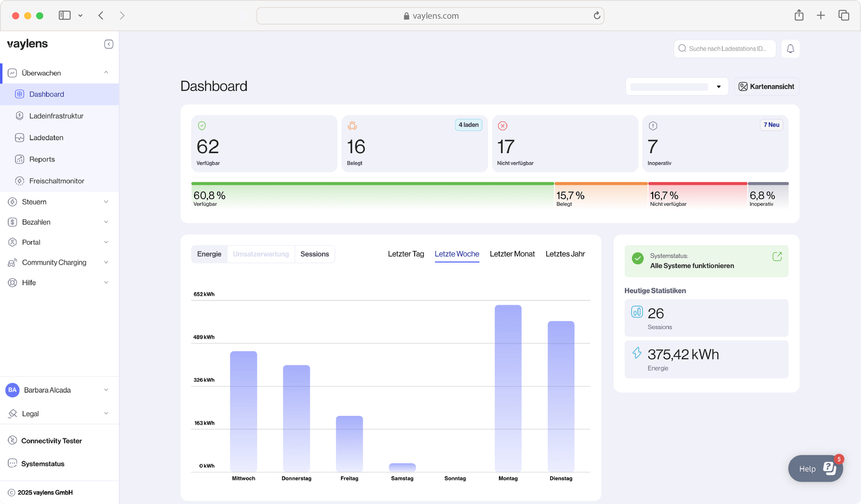Collapse the sidebar with the arrow icon
Viewport: 861px width, 504px height.
(x=108, y=44)
